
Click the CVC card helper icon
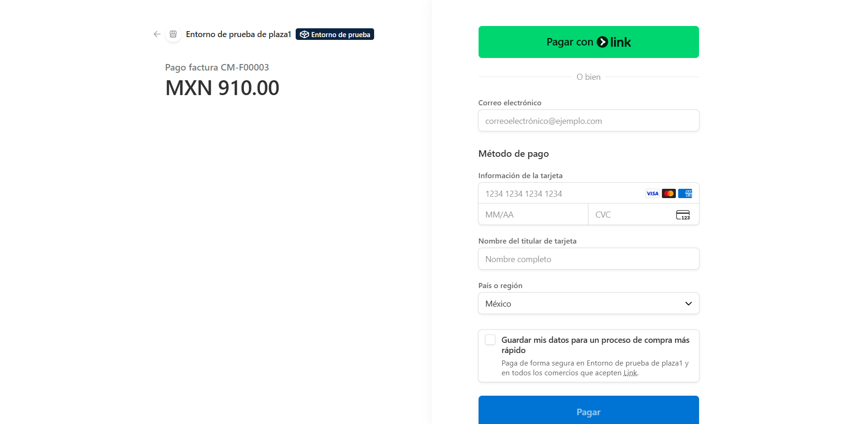tap(682, 215)
